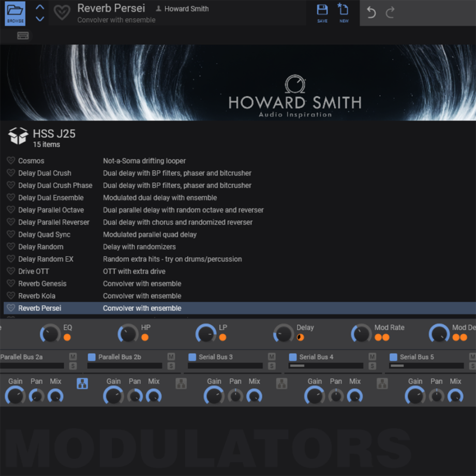Image resolution: width=476 pixels, height=476 pixels.
Task: Create a new preset
Action: [344, 12]
